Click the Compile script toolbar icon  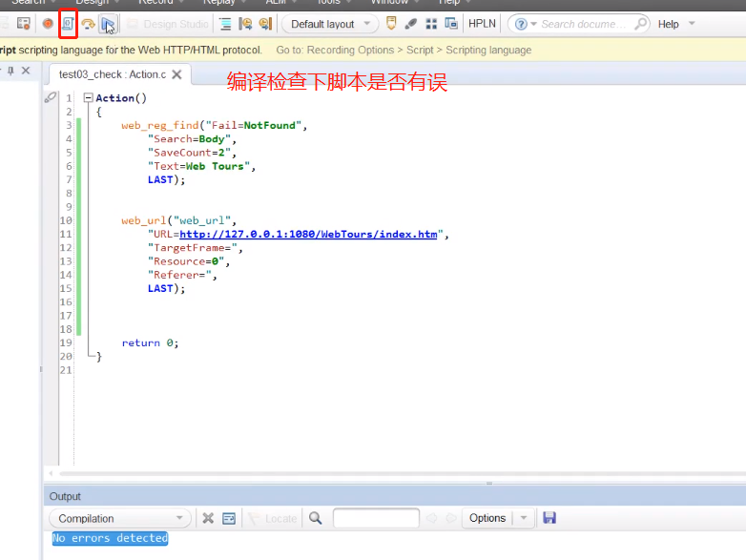[x=68, y=23]
